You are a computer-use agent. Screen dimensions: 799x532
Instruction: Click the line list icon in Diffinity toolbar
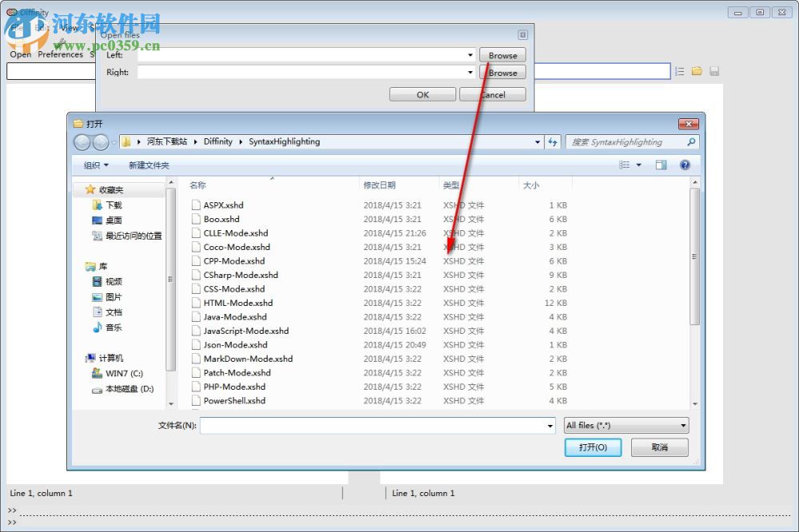(679, 71)
